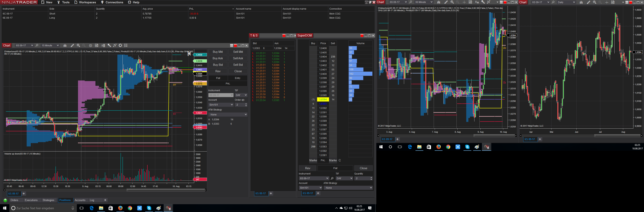Increase Quantity stepper in SuperDOM
Image resolution: width=644 pixels, height=212 pixels.
tap(371, 177)
